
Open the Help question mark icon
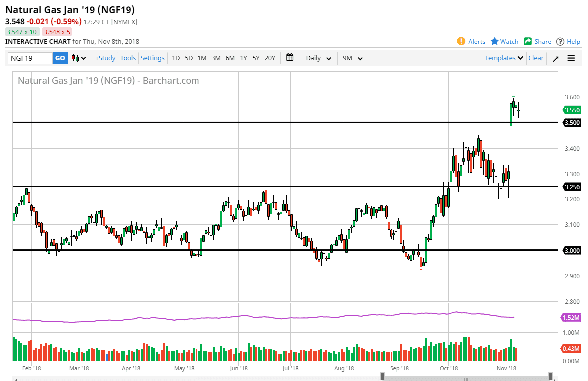(560, 41)
